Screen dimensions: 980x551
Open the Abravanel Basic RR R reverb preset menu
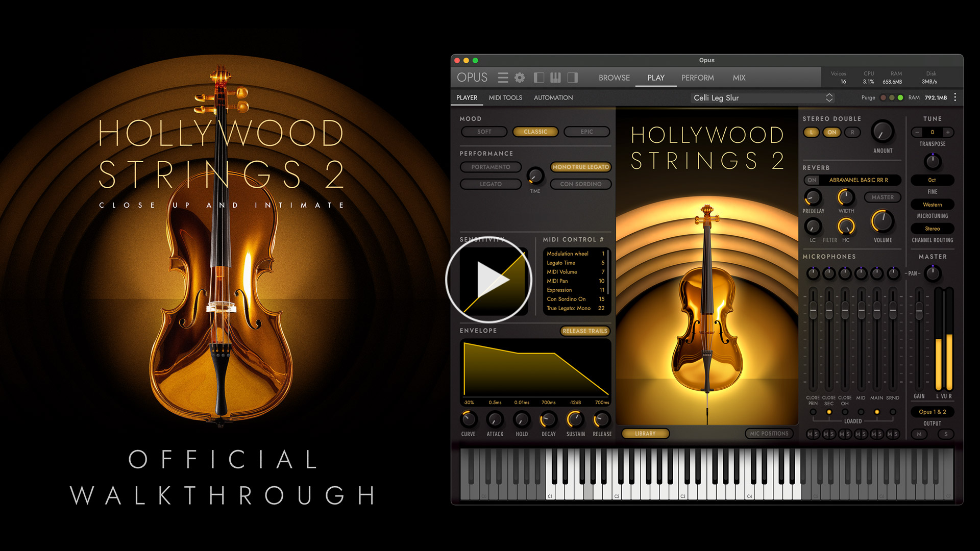tap(859, 180)
